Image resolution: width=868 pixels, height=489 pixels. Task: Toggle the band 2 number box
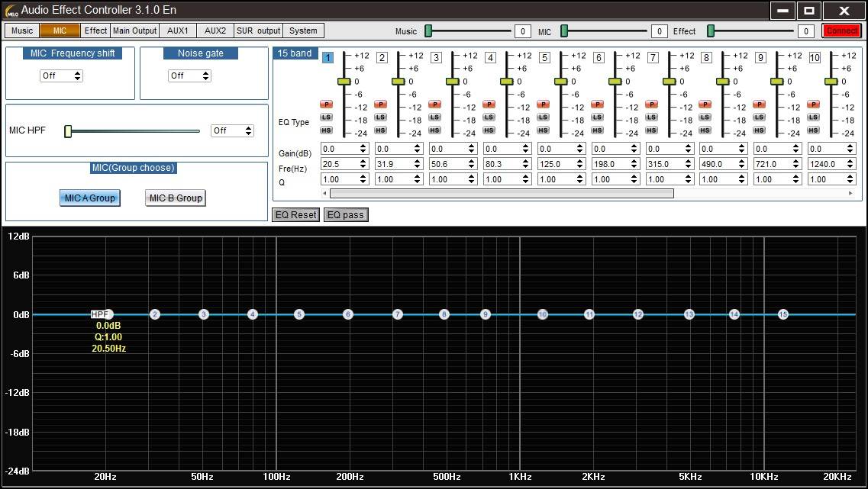(x=382, y=57)
